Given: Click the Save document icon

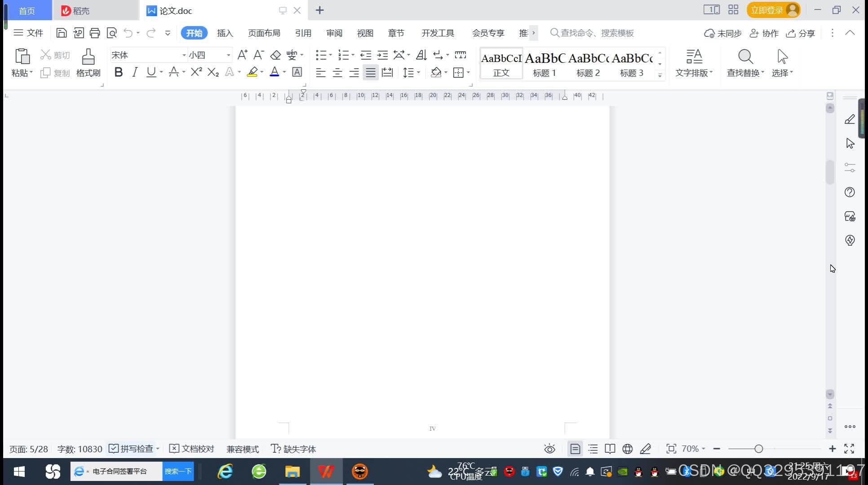Looking at the screenshot, I should coord(62,33).
